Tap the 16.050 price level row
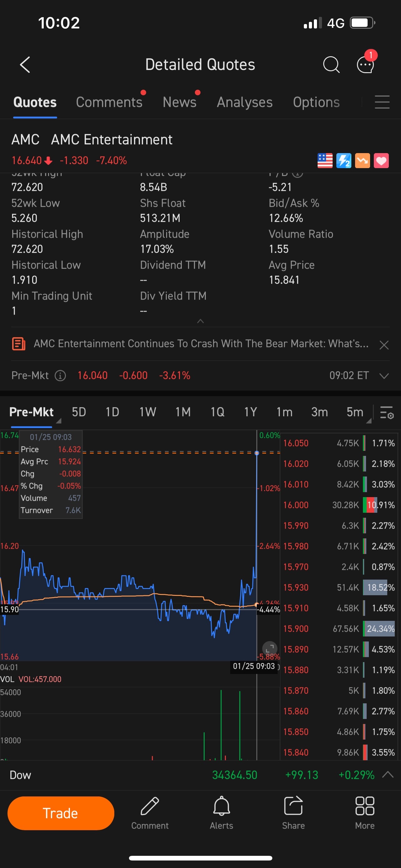401x868 pixels. pos(339,443)
